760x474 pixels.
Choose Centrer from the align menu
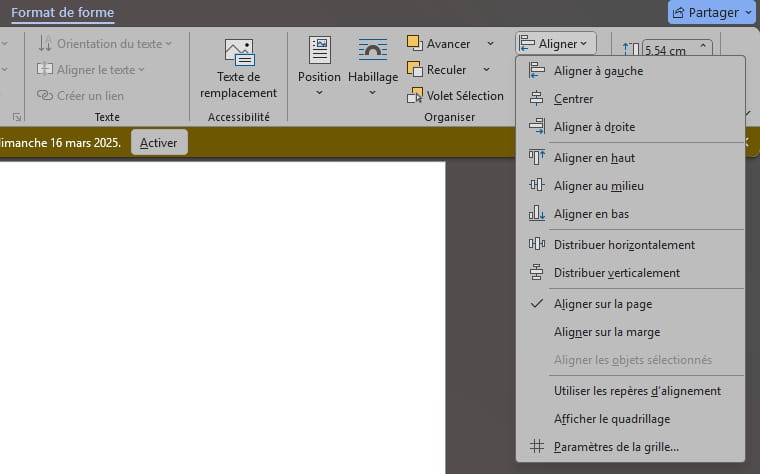630,99
